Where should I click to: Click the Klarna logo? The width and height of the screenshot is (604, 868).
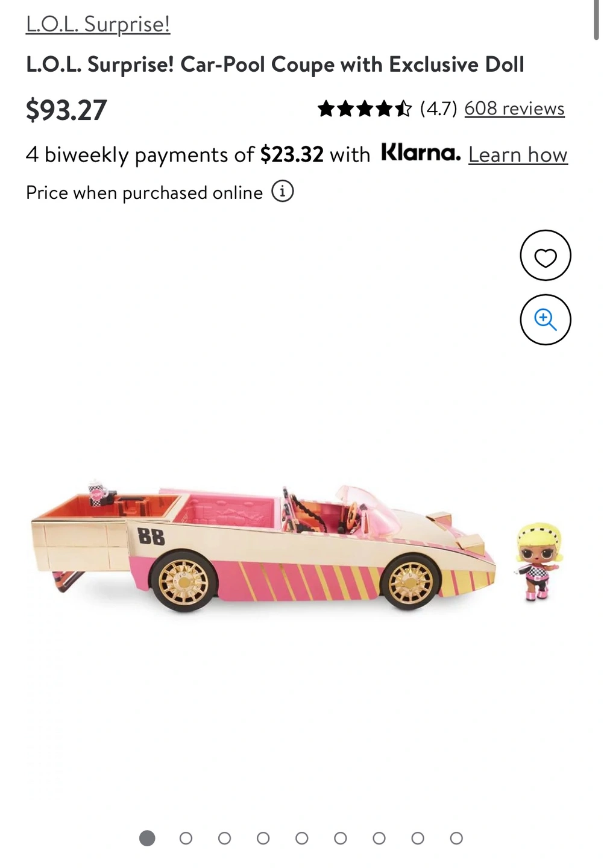point(421,153)
